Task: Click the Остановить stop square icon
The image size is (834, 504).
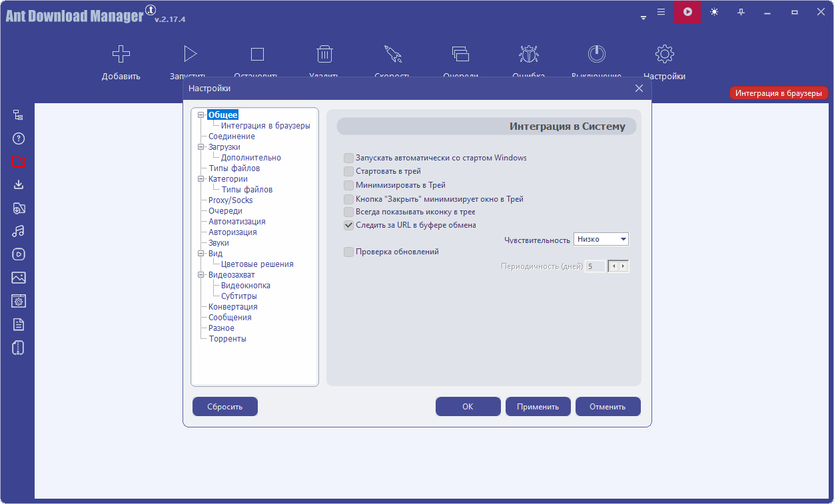Action: coord(257,54)
